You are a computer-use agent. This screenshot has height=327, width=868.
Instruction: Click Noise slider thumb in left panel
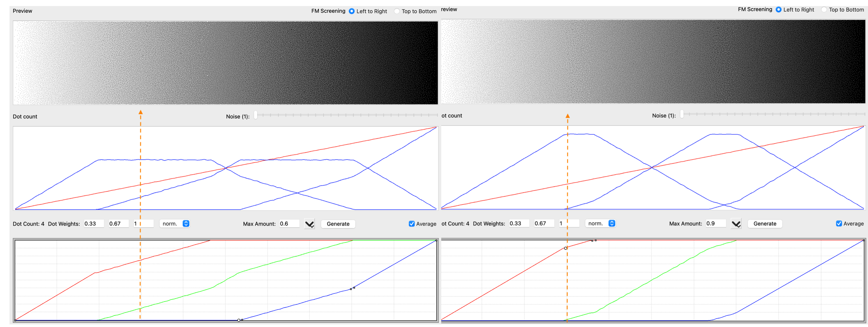point(256,115)
